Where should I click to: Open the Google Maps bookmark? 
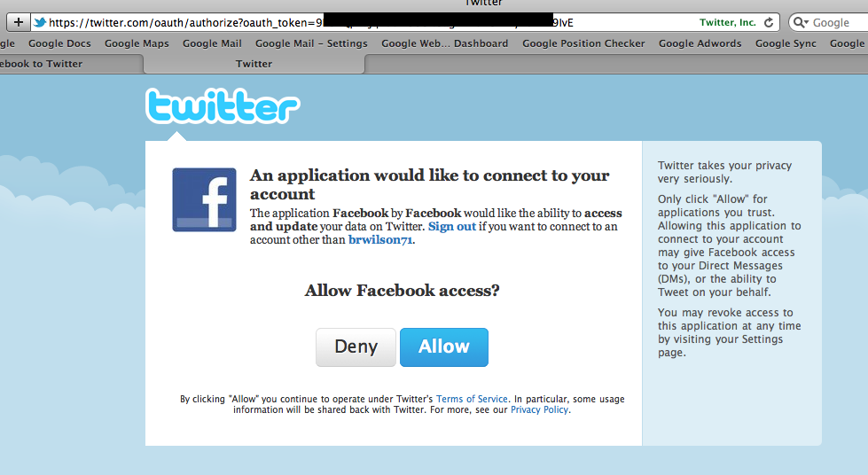(137, 43)
